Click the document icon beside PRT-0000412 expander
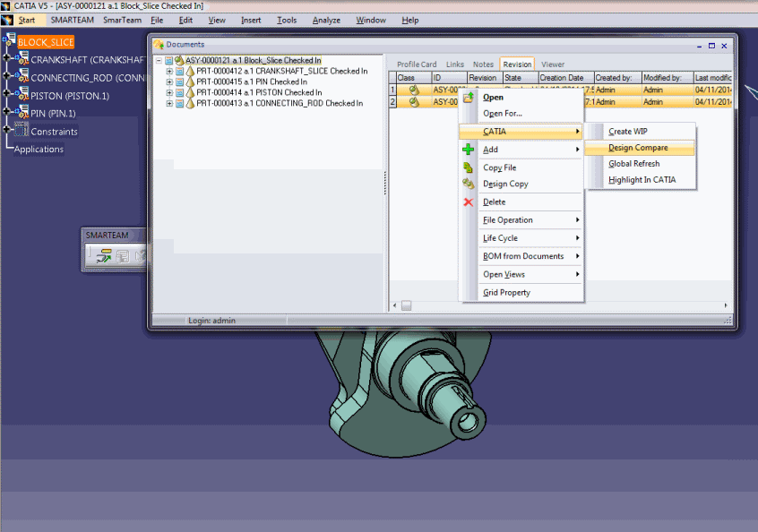This screenshot has width=758, height=532. 180,71
